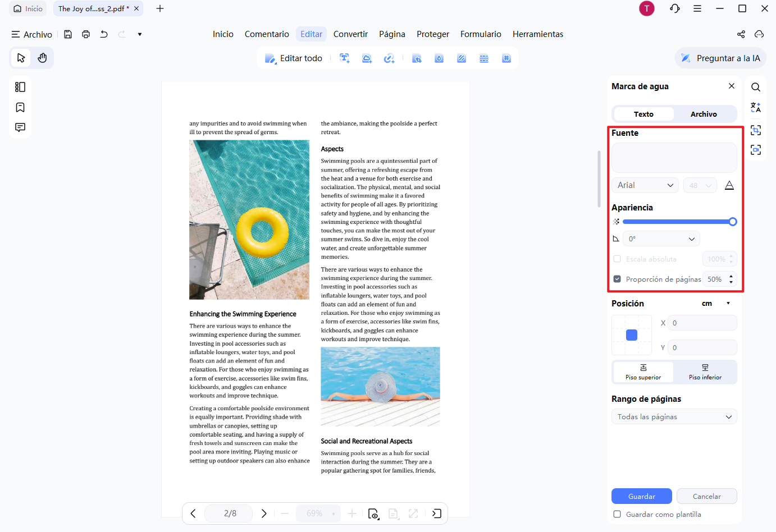Image resolution: width=776 pixels, height=532 pixels.
Task: Open the rotation angle 0° dropdown
Action: click(x=661, y=239)
